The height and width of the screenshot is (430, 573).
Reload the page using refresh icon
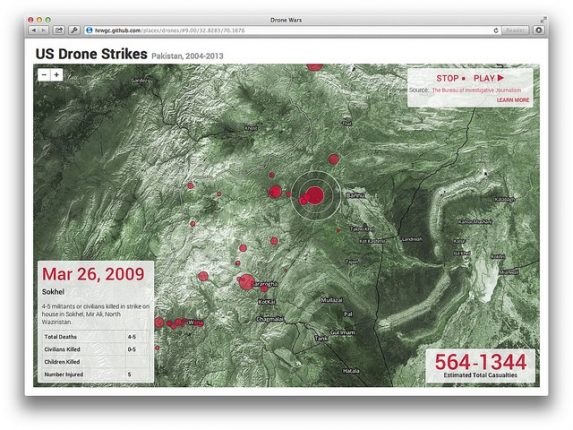[496, 31]
